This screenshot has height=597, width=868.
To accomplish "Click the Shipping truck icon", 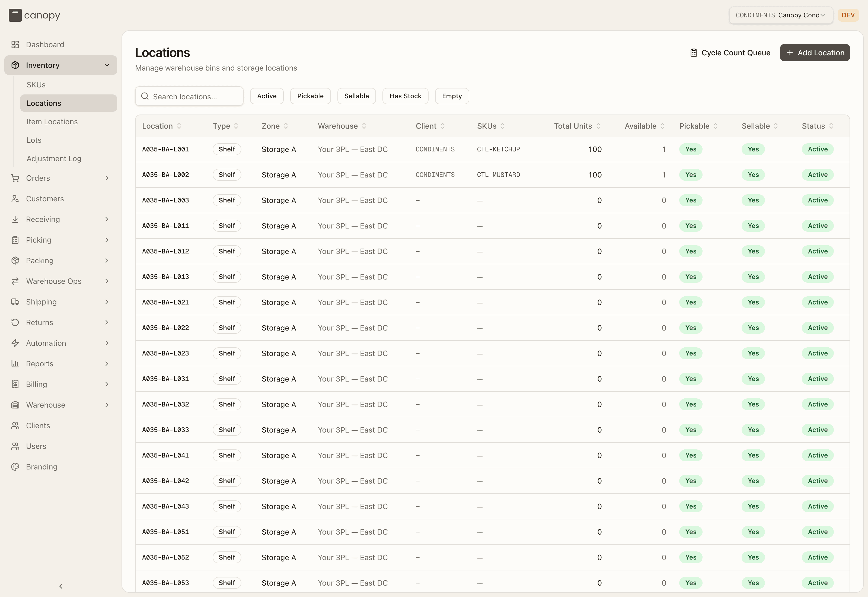I will tap(15, 302).
